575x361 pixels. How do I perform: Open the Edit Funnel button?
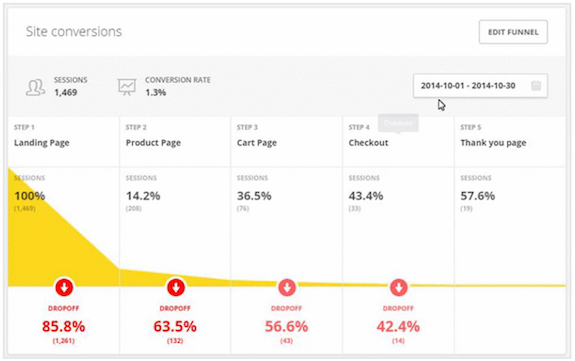pos(513,32)
